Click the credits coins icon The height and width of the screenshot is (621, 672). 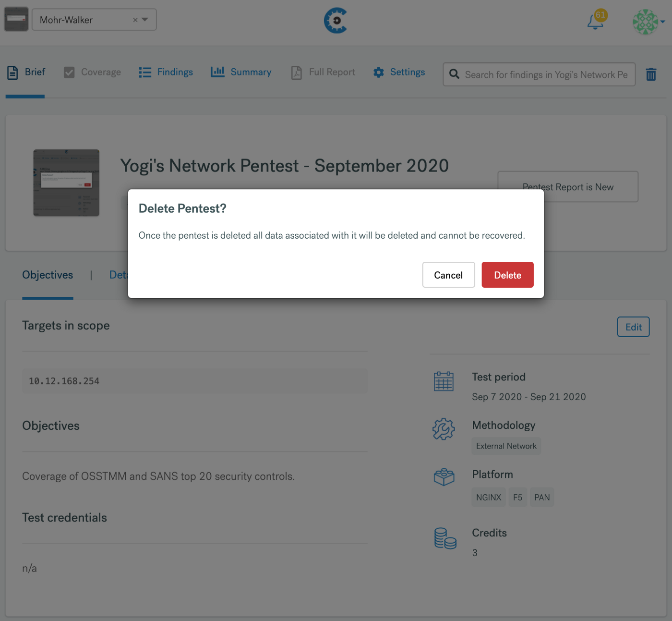click(445, 538)
